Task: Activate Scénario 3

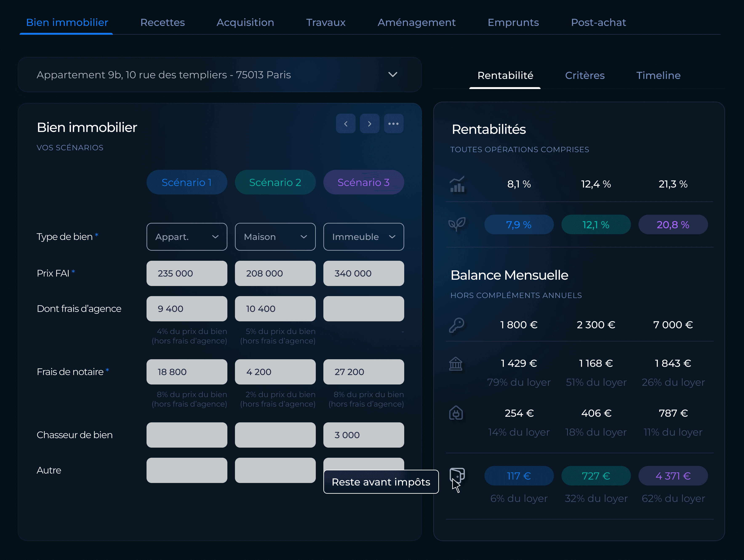Action: (364, 182)
